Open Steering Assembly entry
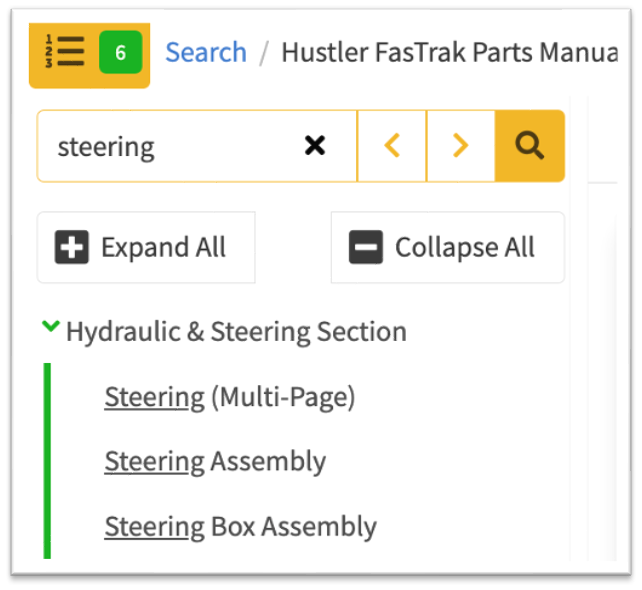The height and width of the screenshot is (590, 642). (x=215, y=462)
